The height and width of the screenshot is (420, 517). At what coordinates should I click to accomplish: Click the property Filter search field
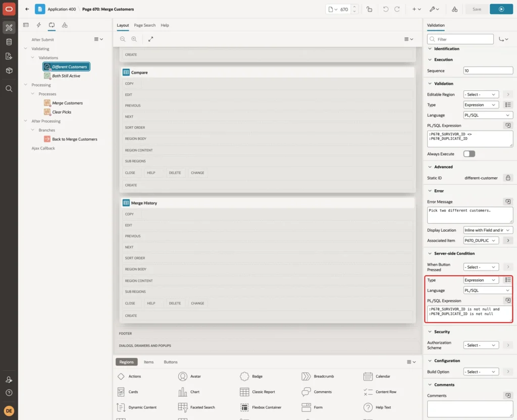(460, 39)
